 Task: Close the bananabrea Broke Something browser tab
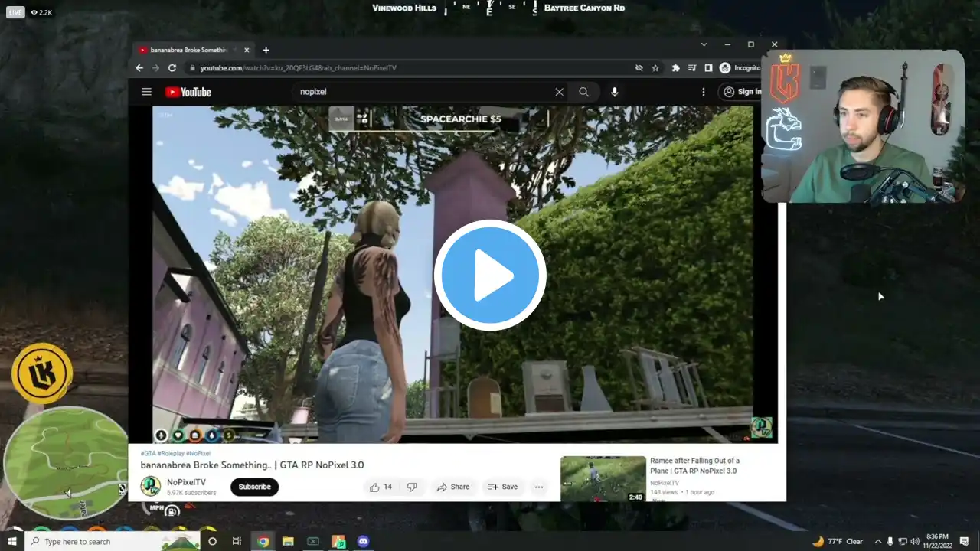coord(247,50)
